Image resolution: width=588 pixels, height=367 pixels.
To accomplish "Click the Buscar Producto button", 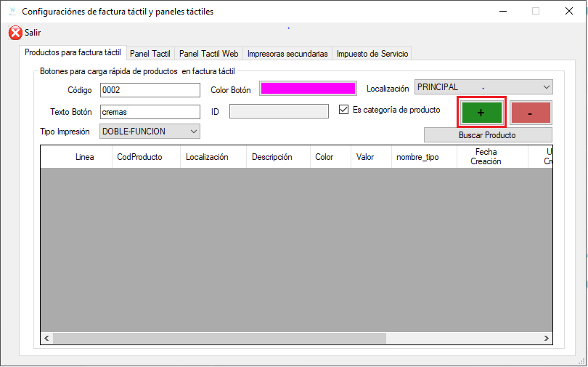I will (x=488, y=135).
